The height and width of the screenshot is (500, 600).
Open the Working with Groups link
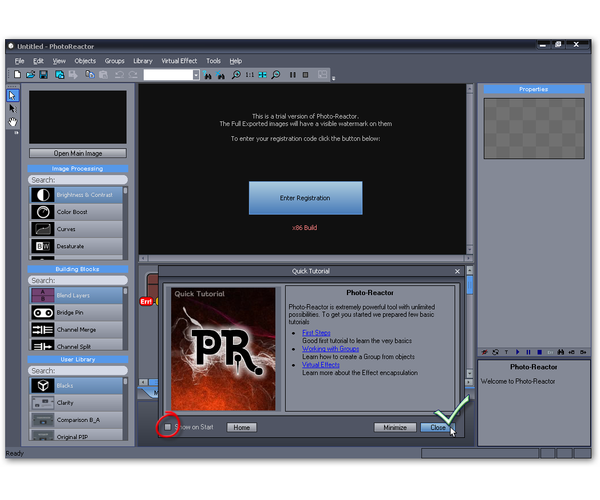point(330,349)
